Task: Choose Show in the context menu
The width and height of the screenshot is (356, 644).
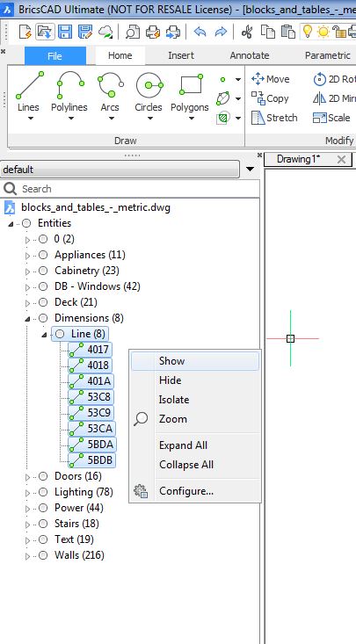Action: [x=195, y=361]
